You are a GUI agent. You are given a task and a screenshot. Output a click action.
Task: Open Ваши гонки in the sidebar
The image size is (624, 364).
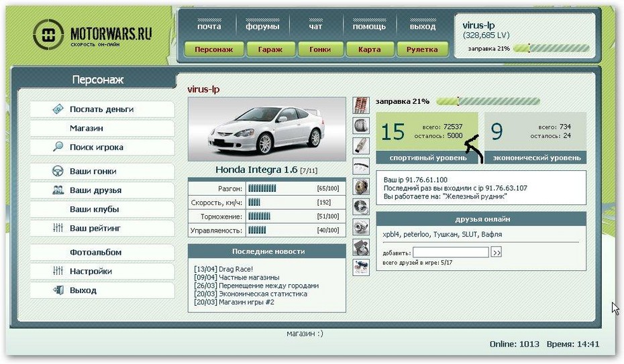coord(102,171)
